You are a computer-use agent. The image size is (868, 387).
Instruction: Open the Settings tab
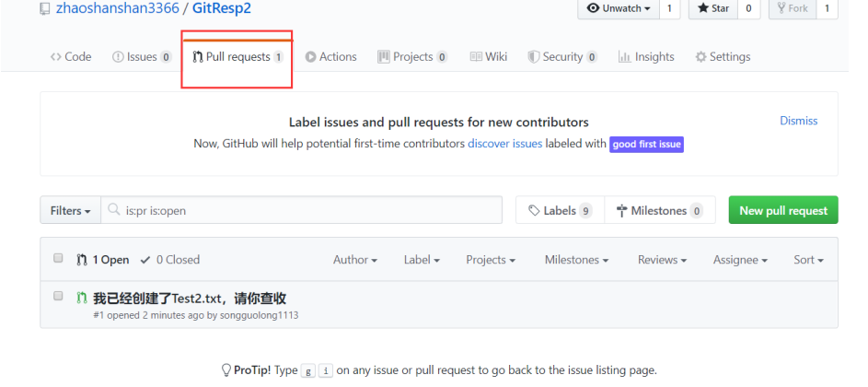(723, 56)
